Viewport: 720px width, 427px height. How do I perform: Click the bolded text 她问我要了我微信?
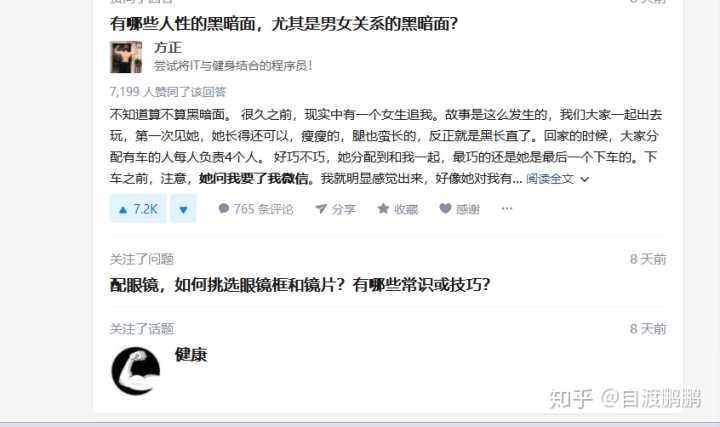click(x=253, y=179)
